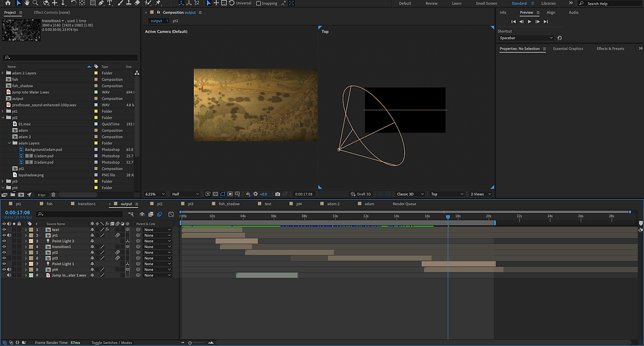Select the Brush tool
The image size is (644, 346).
point(120,3)
